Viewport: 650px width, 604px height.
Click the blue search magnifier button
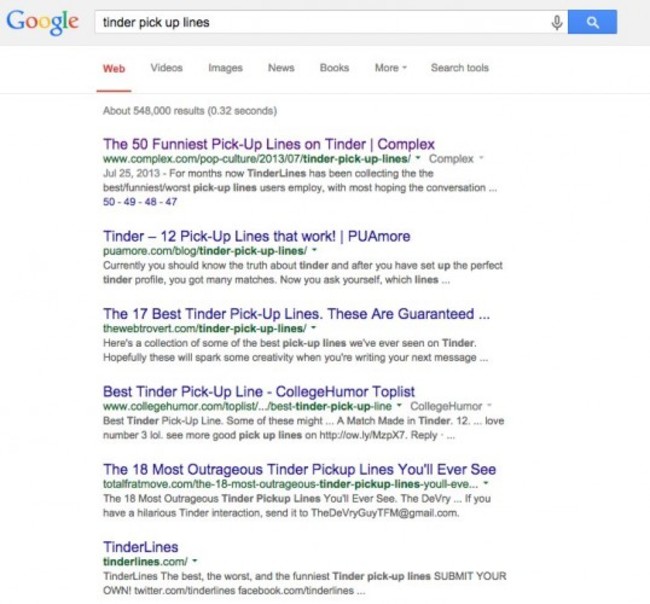pyautogui.click(x=592, y=22)
